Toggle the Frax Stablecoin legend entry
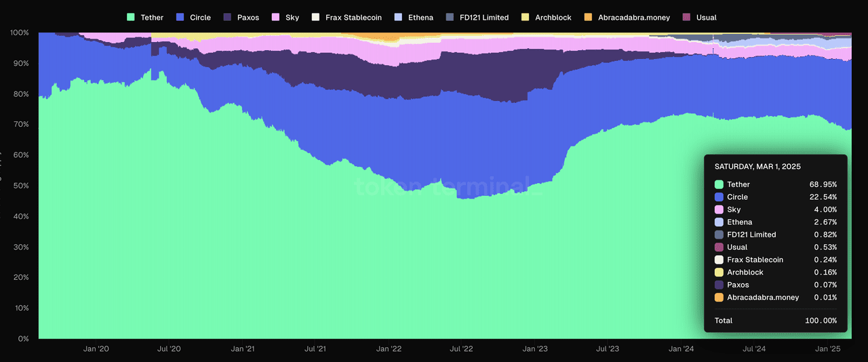Viewport: 868px width, 362px height. point(347,17)
